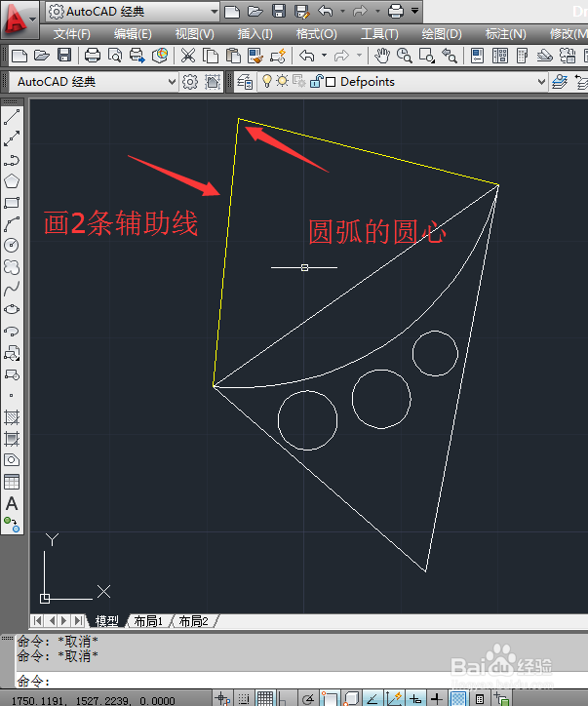The height and width of the screenshot is (706, 588).
Task: Select the Polyline tool
Action: coord(12,160)
